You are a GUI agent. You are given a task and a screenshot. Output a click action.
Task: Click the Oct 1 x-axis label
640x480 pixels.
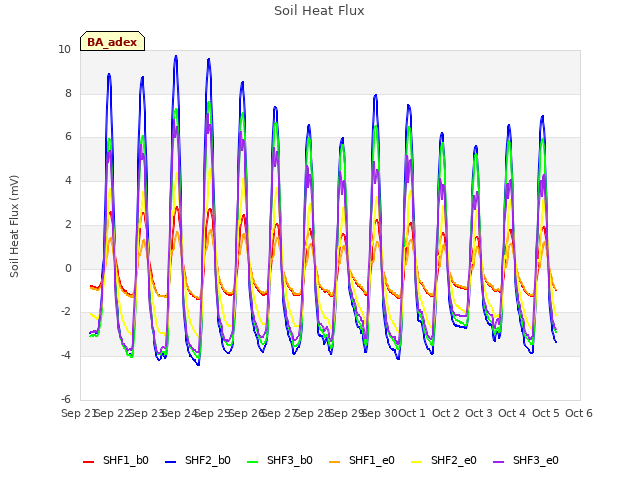[x=412, y=413]
